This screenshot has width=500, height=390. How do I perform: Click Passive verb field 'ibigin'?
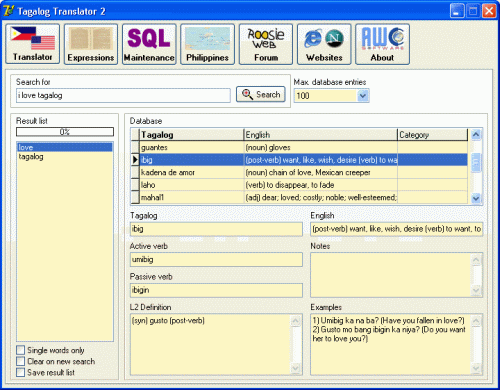tap(216, 290)
